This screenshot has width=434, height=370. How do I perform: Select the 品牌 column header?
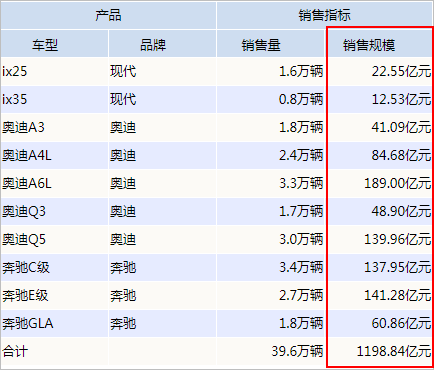click(x=162, y=44)
